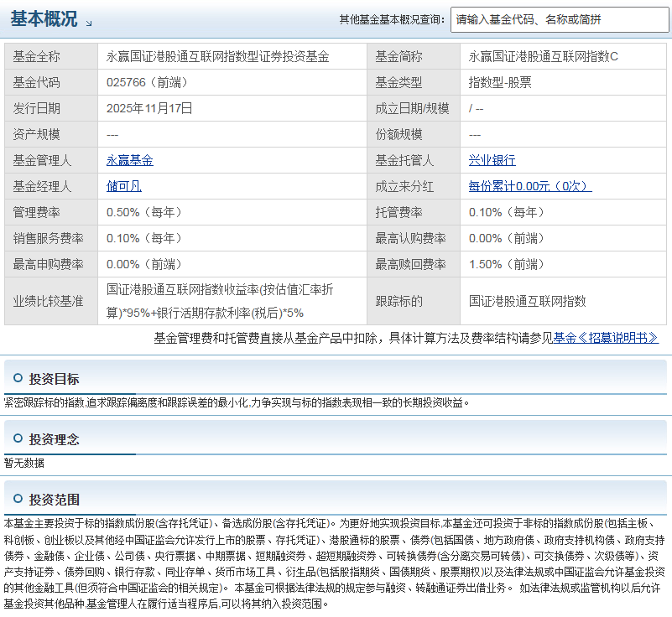Select the 托管费率 row label

399,212
